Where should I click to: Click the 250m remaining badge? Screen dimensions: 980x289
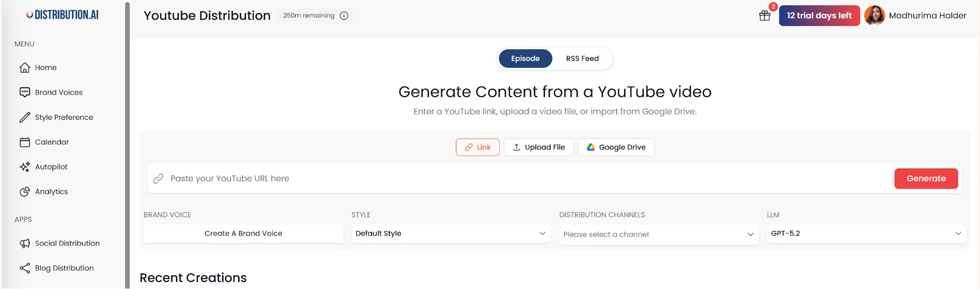coord(315,16)
